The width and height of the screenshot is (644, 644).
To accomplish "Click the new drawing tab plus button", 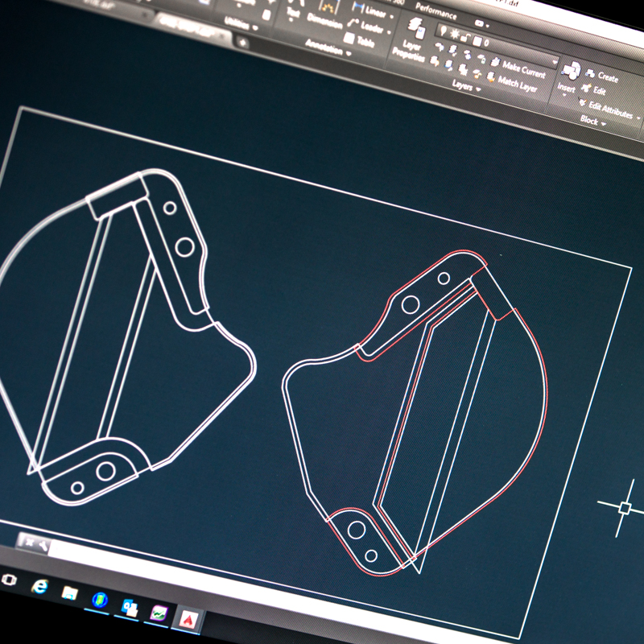I will pyautogui.click(x=242, y=42).
